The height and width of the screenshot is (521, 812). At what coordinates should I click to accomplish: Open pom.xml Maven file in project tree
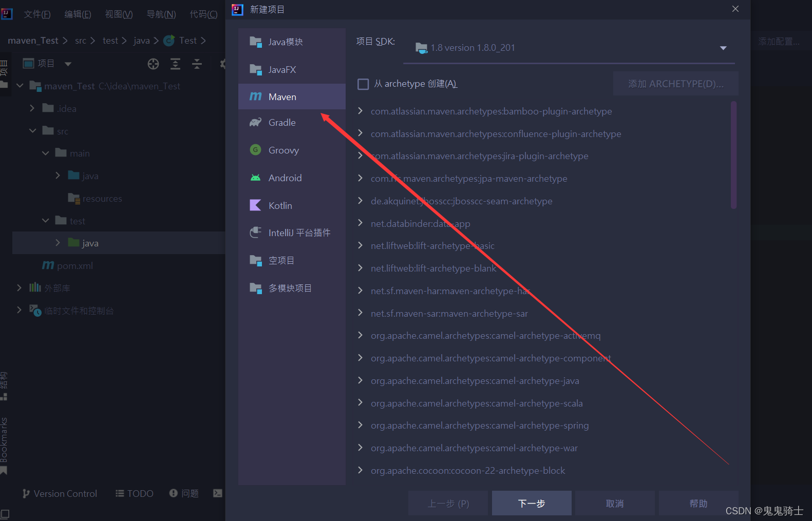point(67,265)
